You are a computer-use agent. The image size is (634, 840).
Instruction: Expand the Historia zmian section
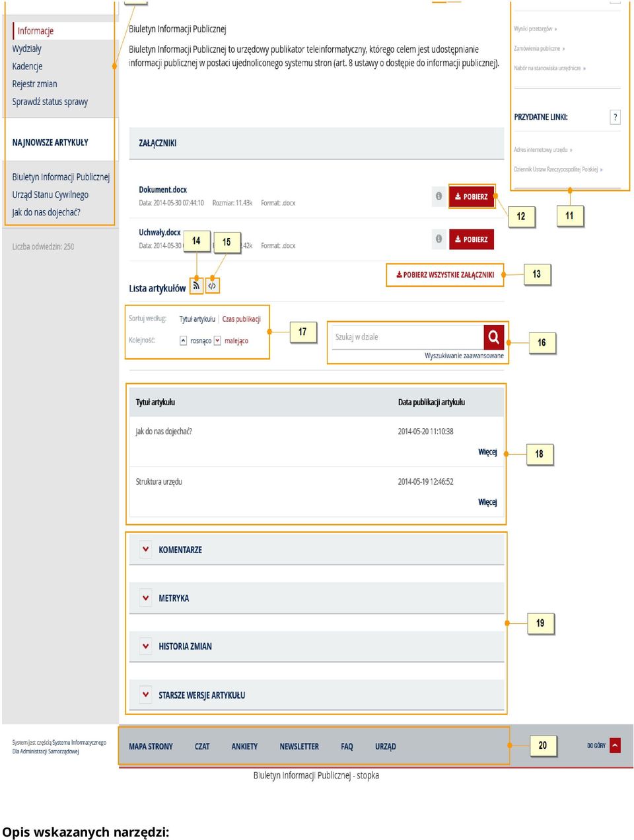pyautogui.click(x=145, y=646)
